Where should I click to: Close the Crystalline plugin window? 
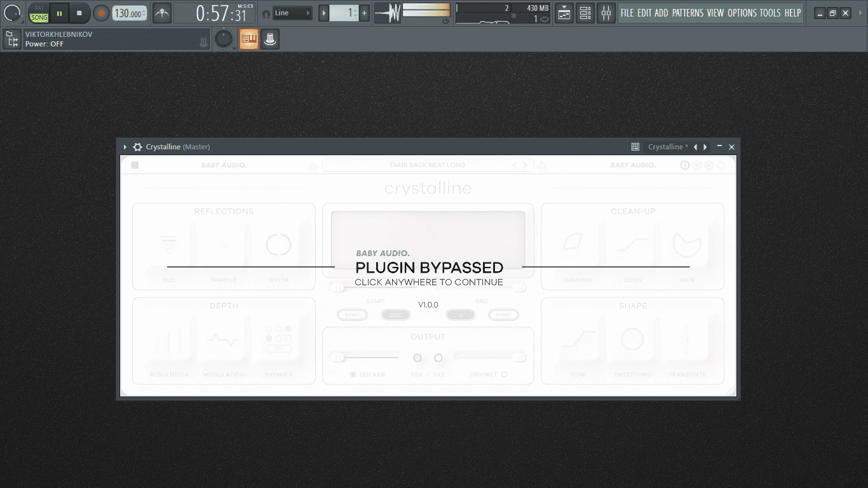click(x=731, y=147)
